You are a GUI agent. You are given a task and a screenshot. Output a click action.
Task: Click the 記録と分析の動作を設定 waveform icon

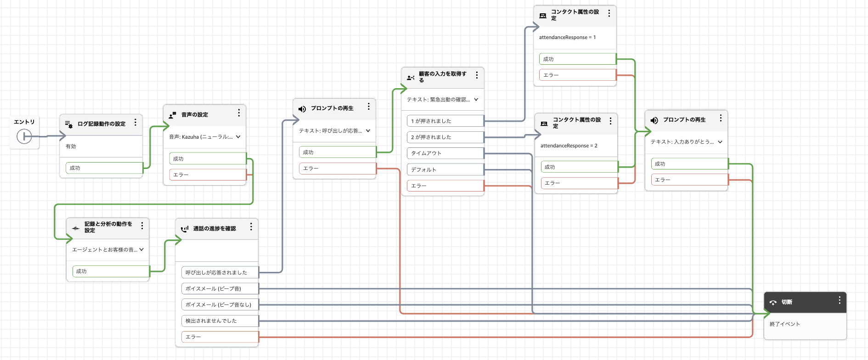click(76, 228)
